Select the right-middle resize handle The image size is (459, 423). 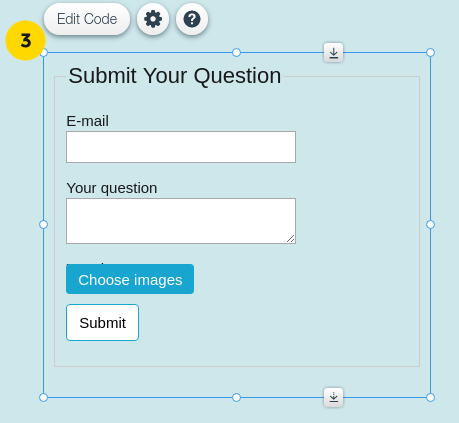point(430,225)
